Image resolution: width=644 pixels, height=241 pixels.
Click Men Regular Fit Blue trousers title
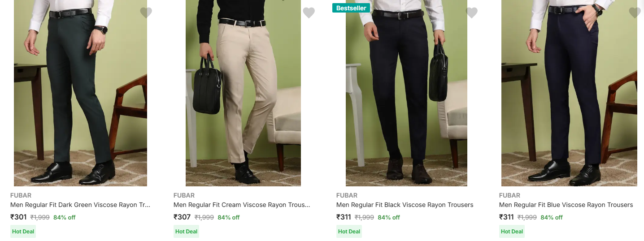(x=566, y=205)
